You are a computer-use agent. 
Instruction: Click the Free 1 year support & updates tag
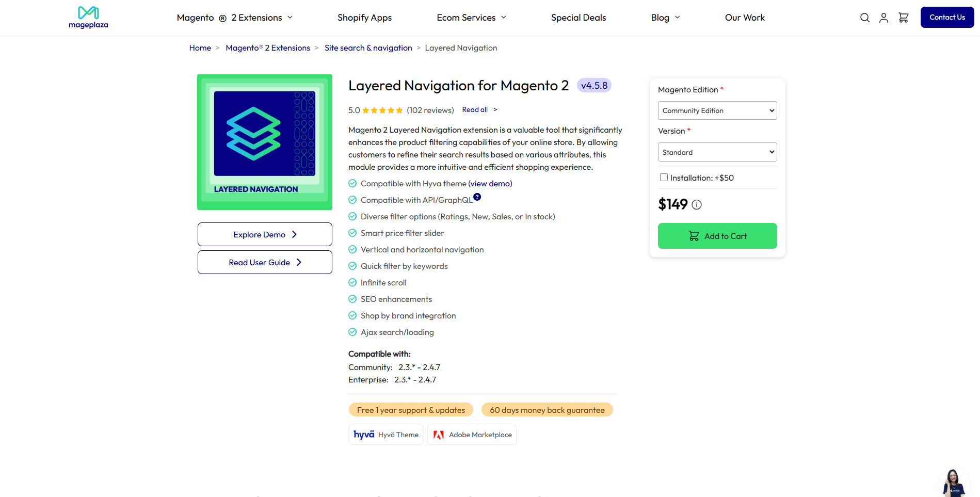pos(411,410)
